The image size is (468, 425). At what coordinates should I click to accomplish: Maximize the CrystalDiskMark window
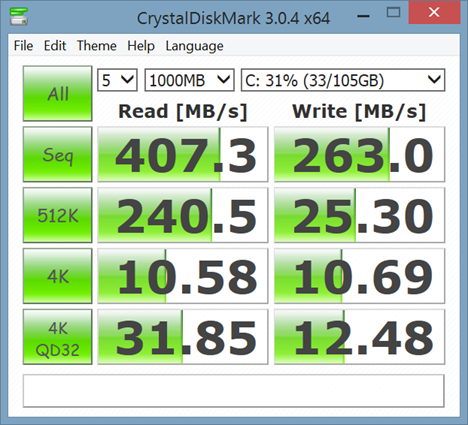tap(393, 13)
